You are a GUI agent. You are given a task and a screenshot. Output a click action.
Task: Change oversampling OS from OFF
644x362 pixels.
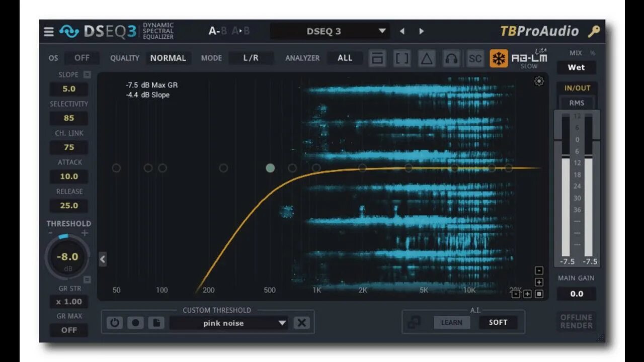click(82, 58)
